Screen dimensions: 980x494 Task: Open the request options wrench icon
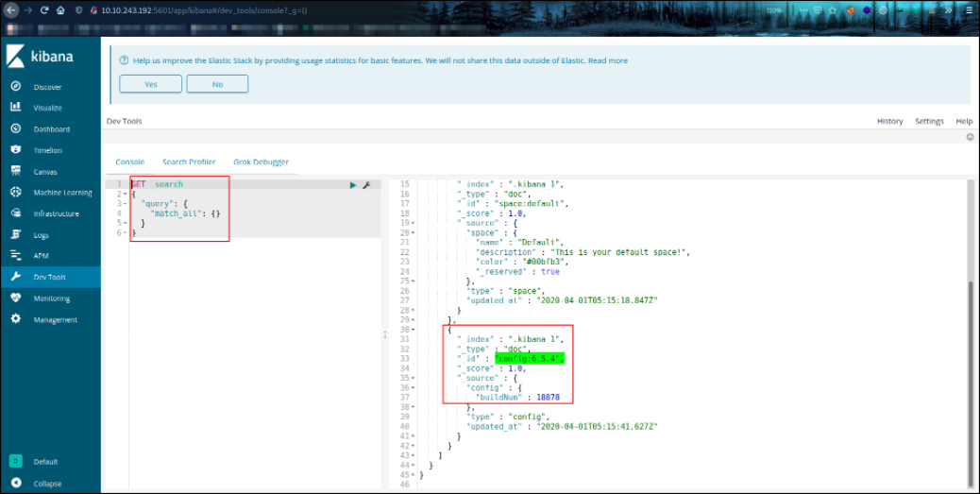[x=367, y=185]
